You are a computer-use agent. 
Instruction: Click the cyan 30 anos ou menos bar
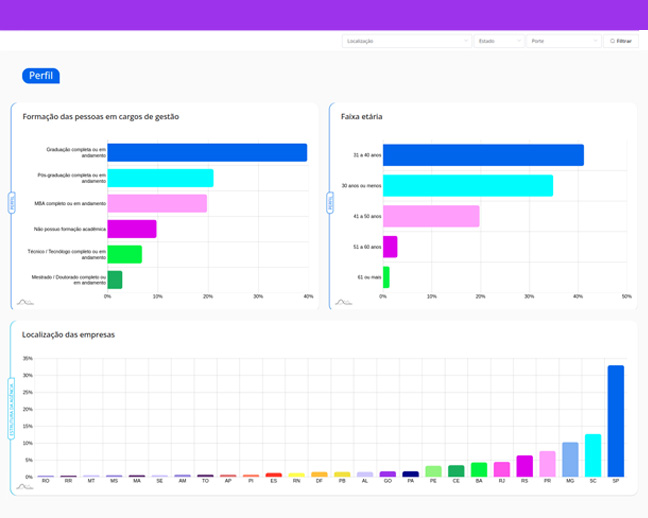(467, 185)
